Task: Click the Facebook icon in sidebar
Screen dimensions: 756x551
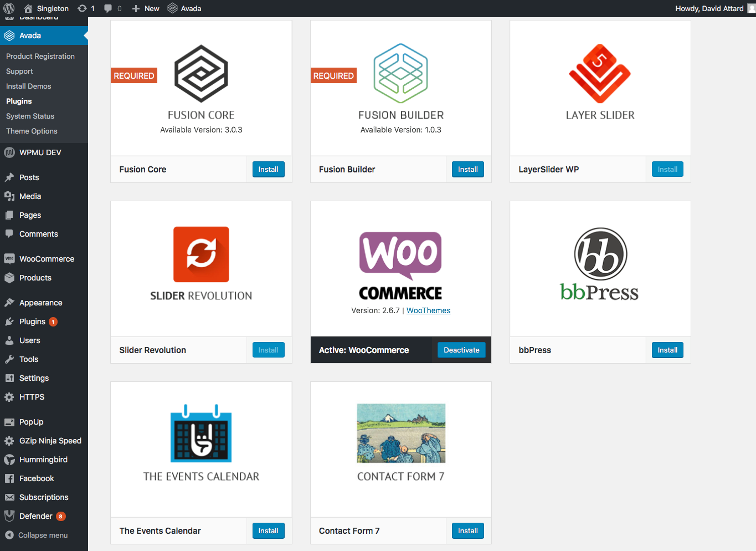Action: point(9,478)
